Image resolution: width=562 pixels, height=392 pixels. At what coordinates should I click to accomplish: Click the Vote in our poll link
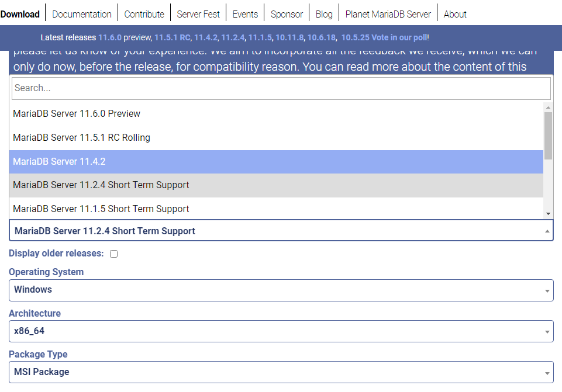tap(399, 37)
